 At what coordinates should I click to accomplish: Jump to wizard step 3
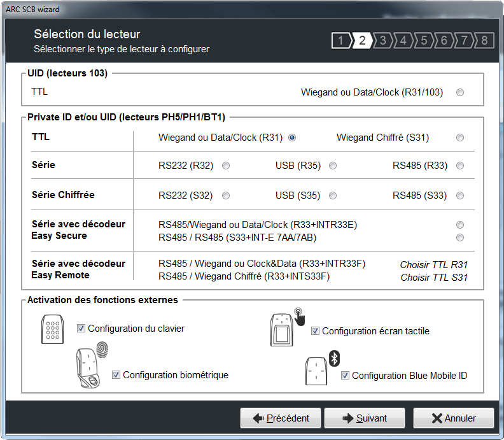(x=382, y=41)
